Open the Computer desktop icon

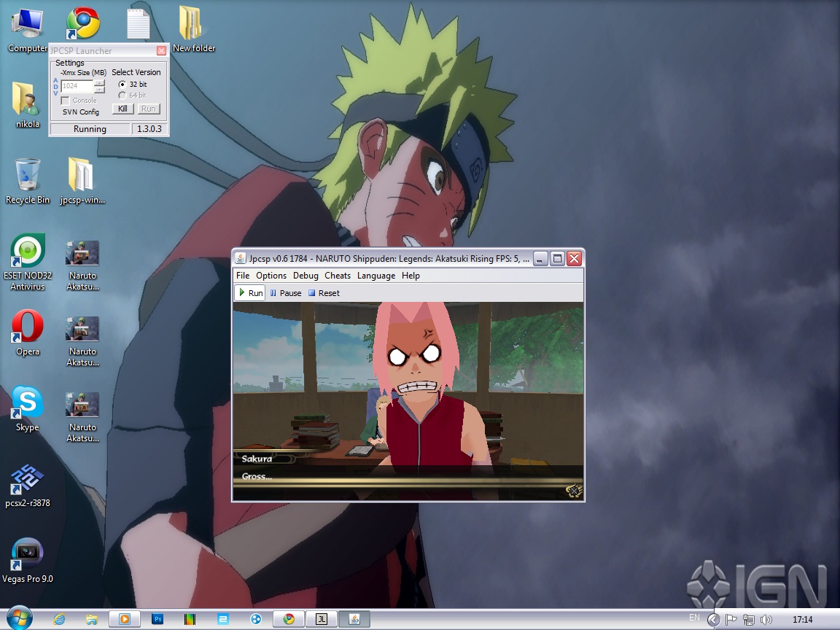[x=27, y=30]
